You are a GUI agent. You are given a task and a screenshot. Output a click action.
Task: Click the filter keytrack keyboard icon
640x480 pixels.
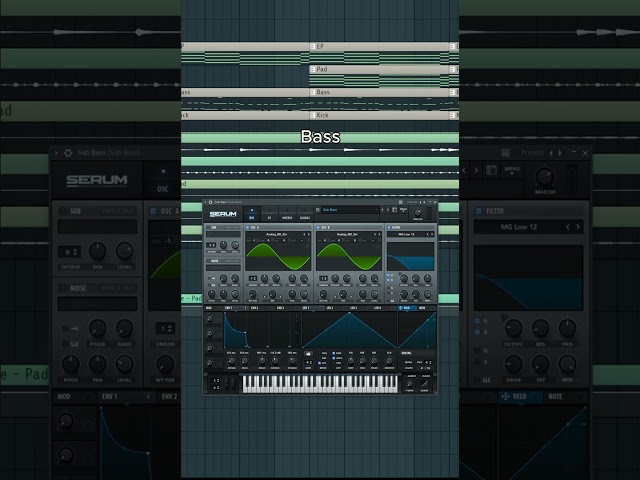(392, 301)
